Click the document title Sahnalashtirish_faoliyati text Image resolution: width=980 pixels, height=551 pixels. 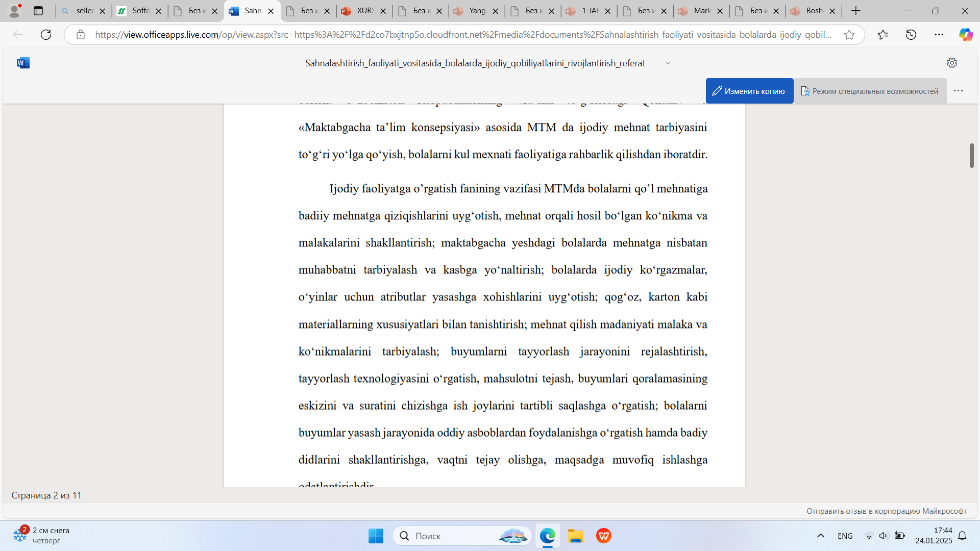[475, 63]
